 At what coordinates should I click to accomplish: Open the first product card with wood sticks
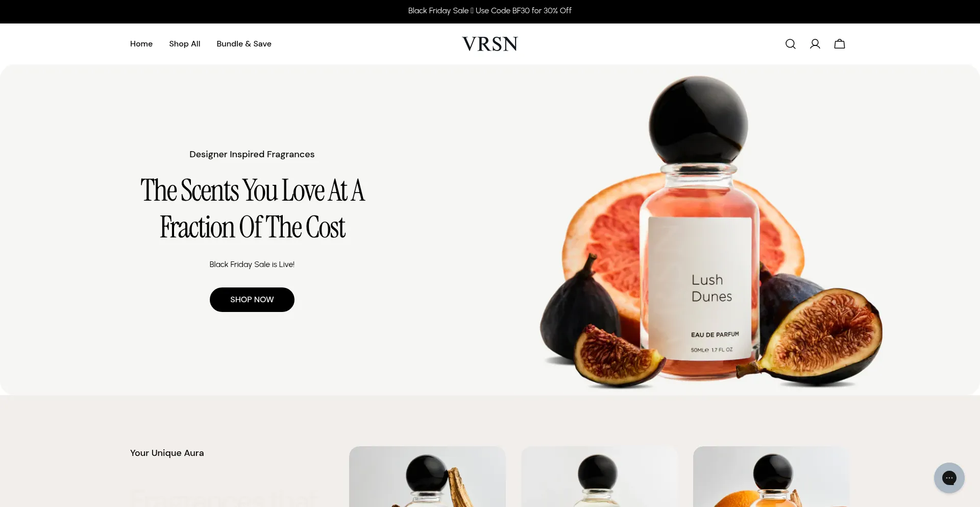tap(427, 477)
